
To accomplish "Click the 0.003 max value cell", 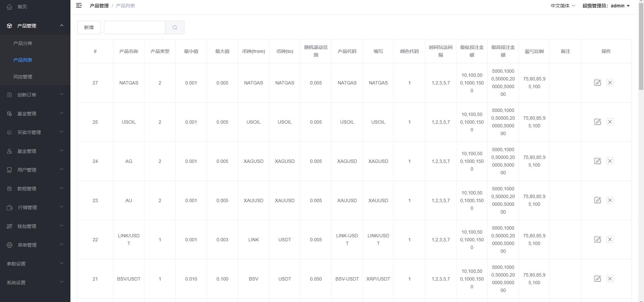I will [222, 240].
